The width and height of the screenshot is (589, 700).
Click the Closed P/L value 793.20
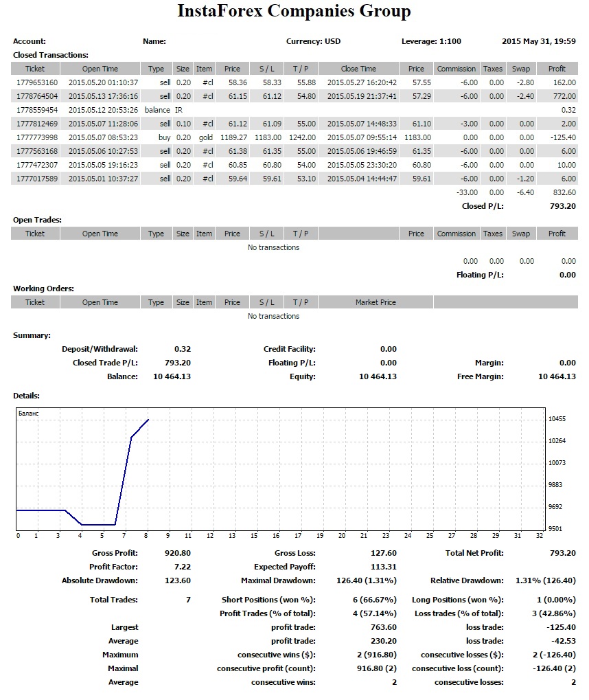(563, 206)
